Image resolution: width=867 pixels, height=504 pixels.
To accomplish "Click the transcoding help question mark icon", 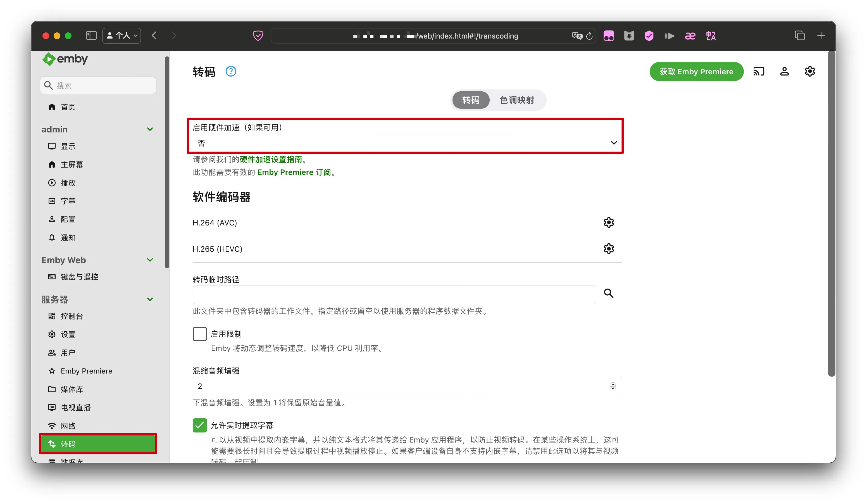I will [230, 72].
